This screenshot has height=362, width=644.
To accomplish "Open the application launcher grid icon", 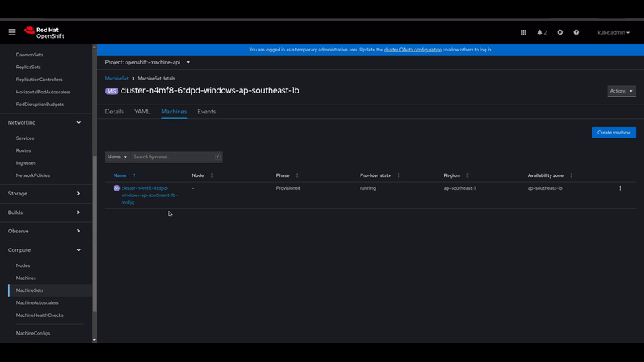I will pyautogui.click(x=523, y=32).
